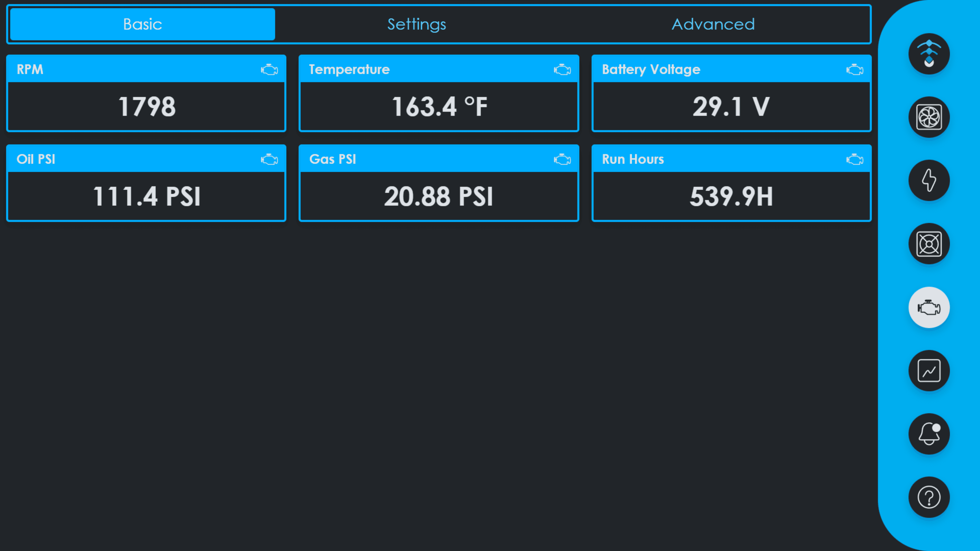This screenshot has width=980, height=551.
Task: Switch to the Advanced tab
Action: coord(713,24)
